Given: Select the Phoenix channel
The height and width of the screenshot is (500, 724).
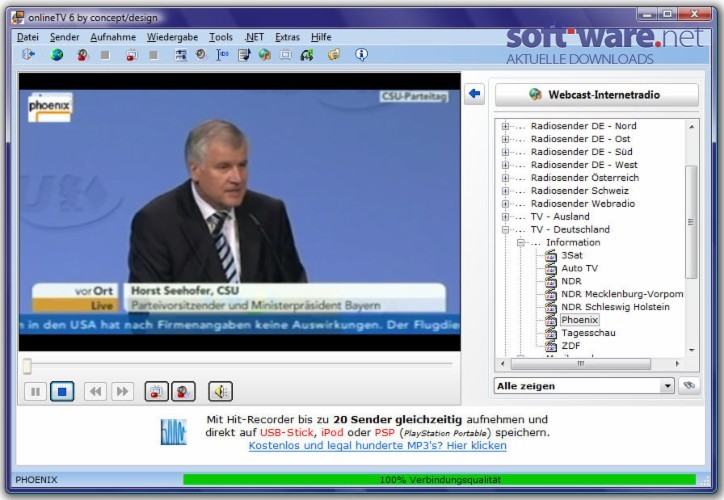Looking at the screenshot, I should [579, 320].
